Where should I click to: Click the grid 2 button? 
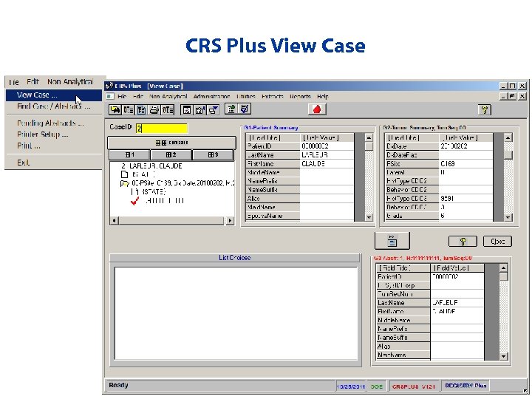click(x=171, y=154)
